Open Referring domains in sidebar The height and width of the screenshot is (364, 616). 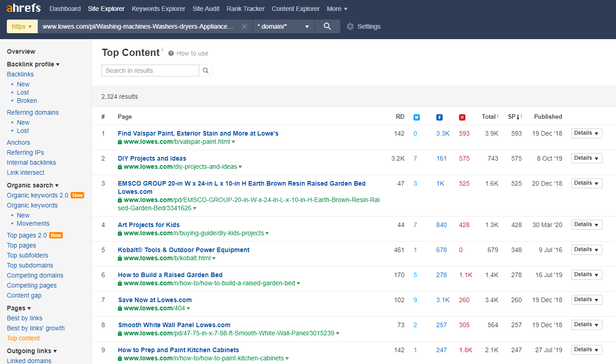click(x=33, y=112)
